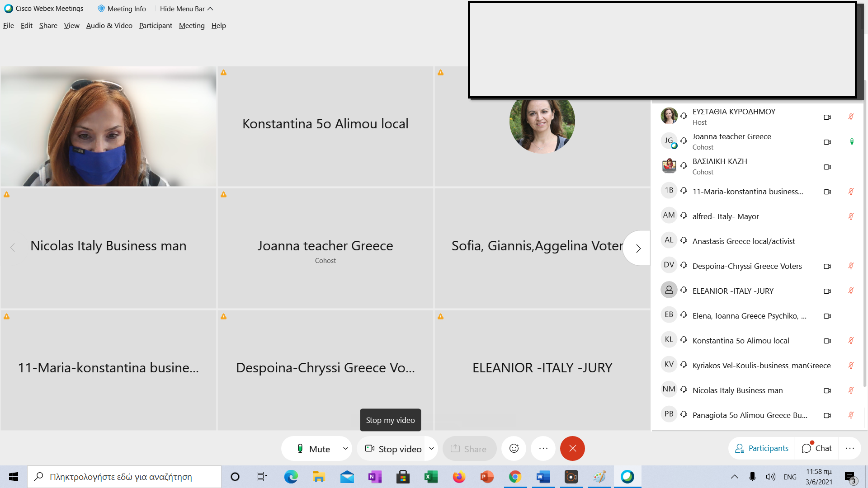Toggle the Mute microphone button
Screen dimensions: 868x488
click(x=314, y=449)
